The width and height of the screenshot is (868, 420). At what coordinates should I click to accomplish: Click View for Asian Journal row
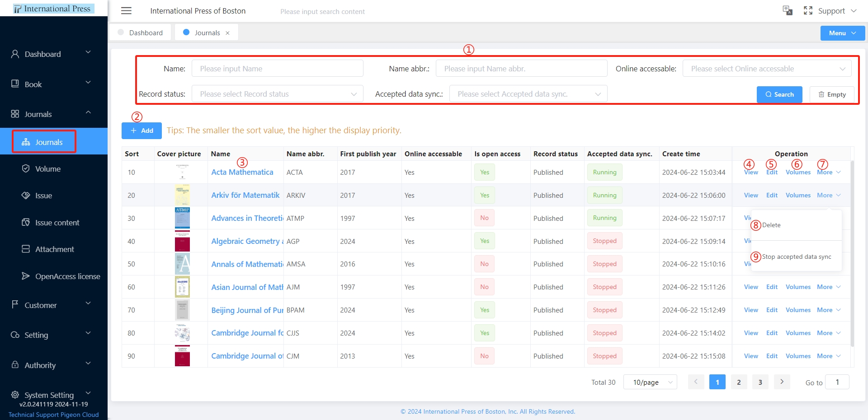(x=751, y=287)
